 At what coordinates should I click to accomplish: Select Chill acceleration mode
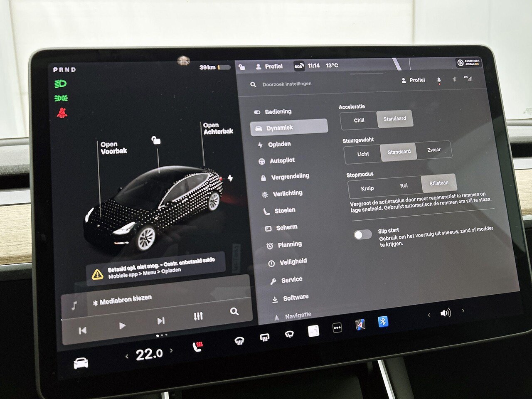pyautogui.click(x=359, y=121)
